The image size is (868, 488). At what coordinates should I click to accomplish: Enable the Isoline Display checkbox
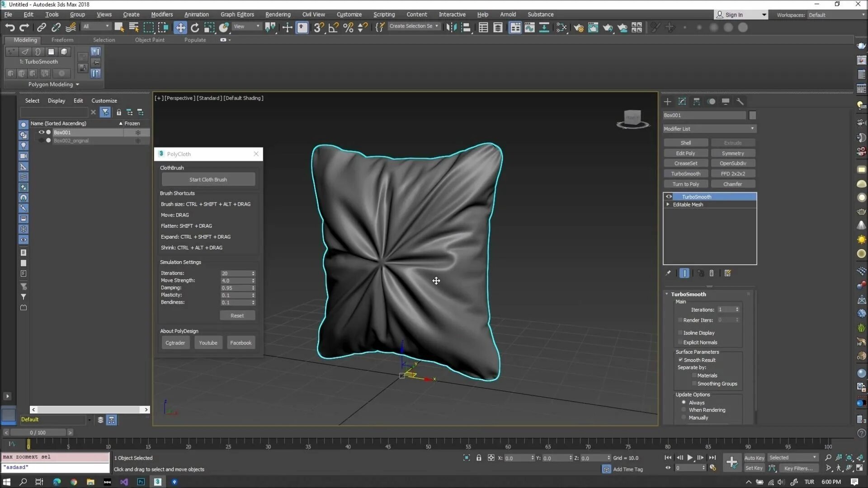pos(680,333)
